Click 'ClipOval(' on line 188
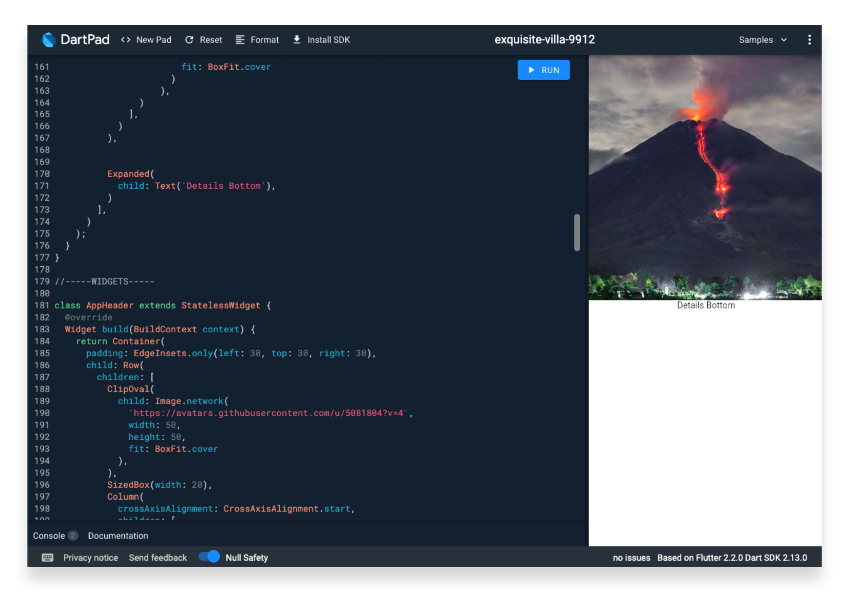This screenshot has width=852, height=616. (x=131, y=389)
